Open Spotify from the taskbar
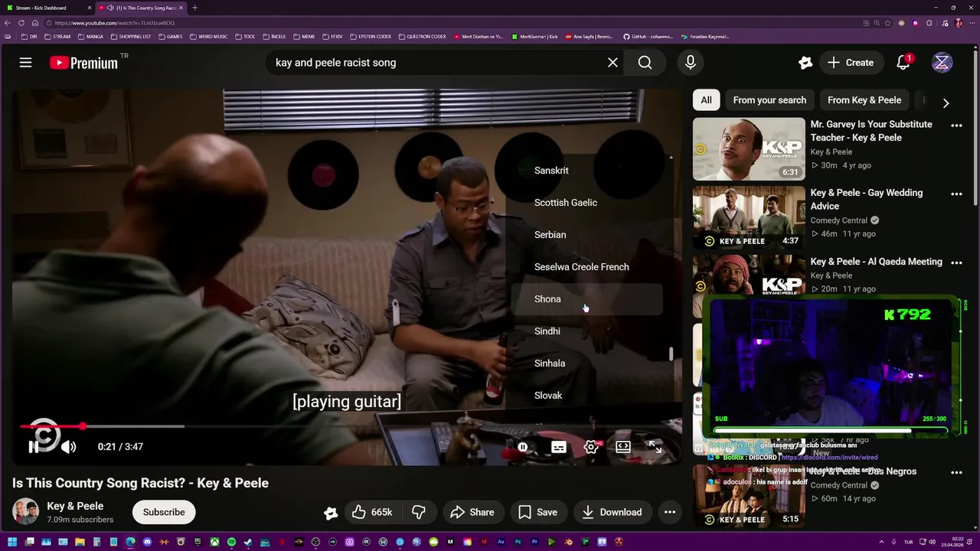The image size is (980, 551). click(231, 543)
